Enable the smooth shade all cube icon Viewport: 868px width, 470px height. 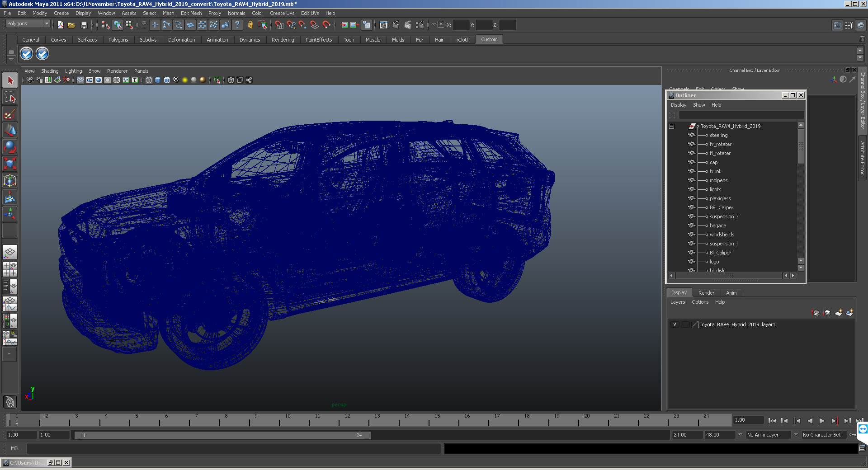pyautogui.click(x=158, y=80)
